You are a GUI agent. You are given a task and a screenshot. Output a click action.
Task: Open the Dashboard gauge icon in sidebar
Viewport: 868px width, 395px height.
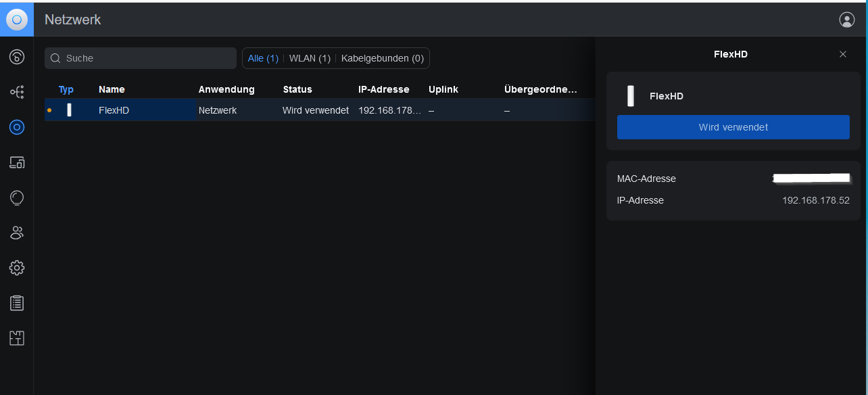[x=17, y=57]
